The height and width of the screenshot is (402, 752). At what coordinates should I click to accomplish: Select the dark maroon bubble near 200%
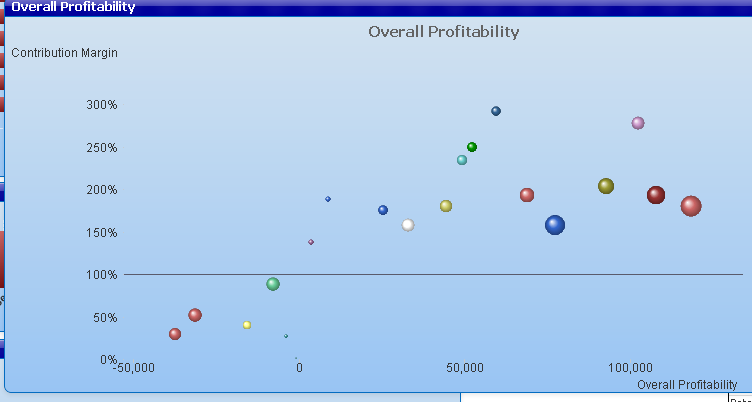click(656, 195)
